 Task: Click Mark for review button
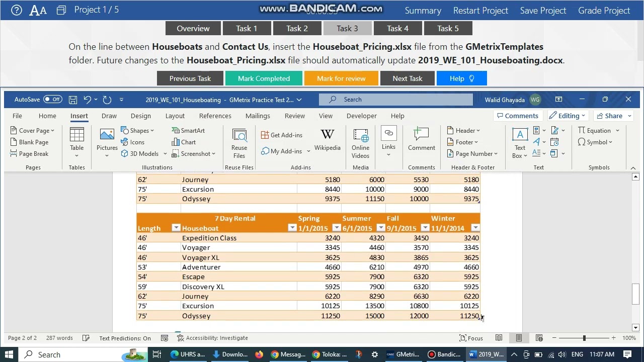point(341,78)
